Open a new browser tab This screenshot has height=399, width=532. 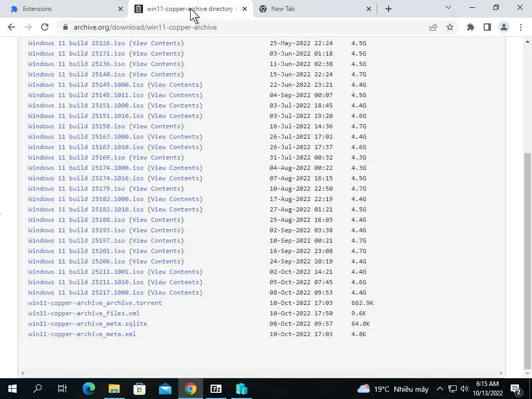pos(389,9)
